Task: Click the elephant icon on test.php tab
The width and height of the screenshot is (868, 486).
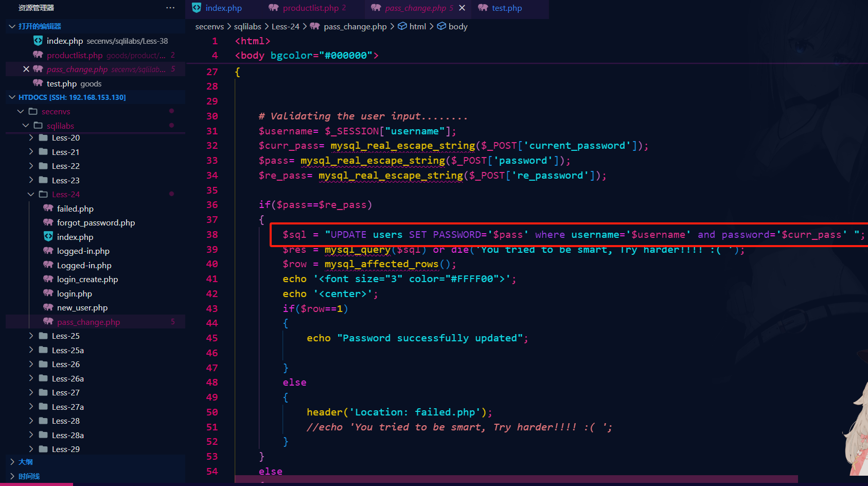Action: 483,8
